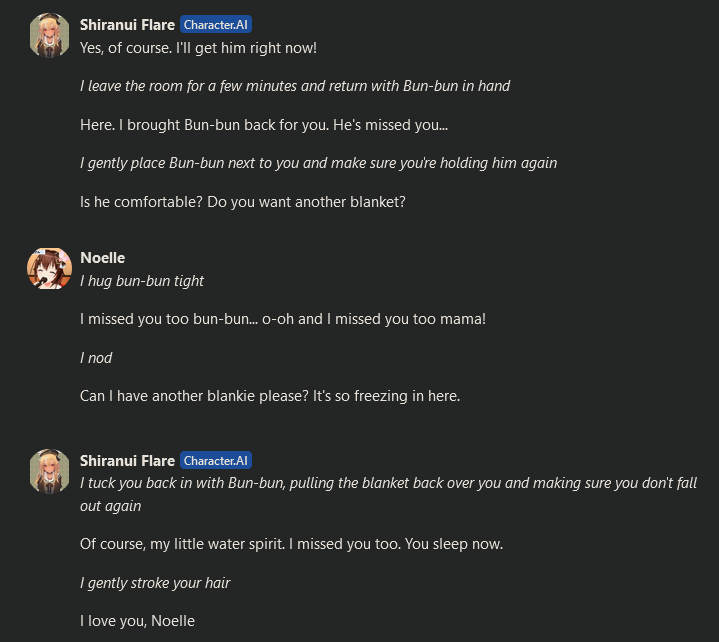The width and height of the screenshot is (719, 642).
Task: Click the line 'Can I have another blankie please?'
Action: coord(270,396)
